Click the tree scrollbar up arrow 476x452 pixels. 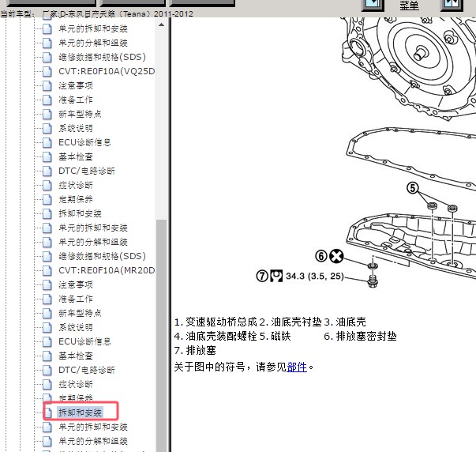pos(161,25)
